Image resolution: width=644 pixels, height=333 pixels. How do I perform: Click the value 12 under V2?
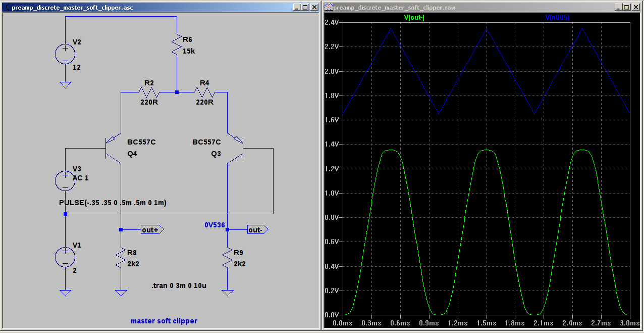[77, 67]
